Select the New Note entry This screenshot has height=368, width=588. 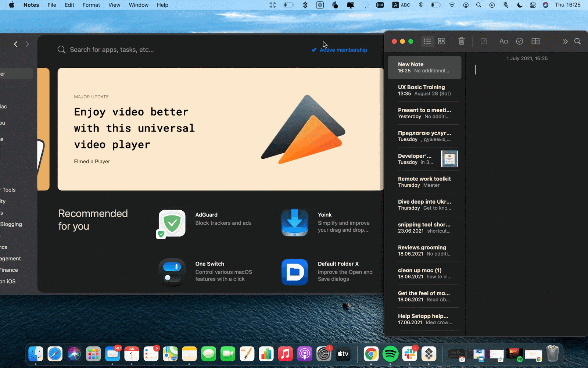tap(424, 67)
